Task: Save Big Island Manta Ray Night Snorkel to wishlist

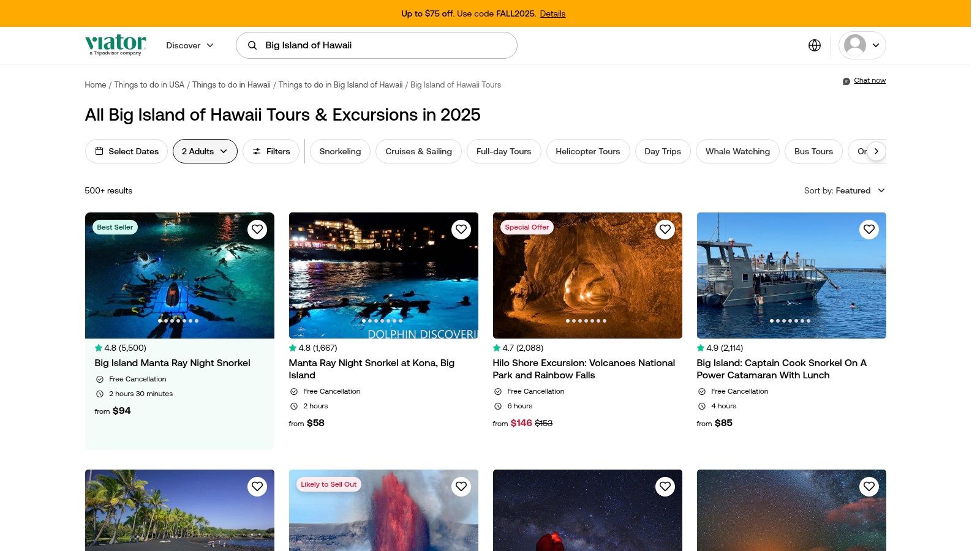Action: tap(257, 230)
